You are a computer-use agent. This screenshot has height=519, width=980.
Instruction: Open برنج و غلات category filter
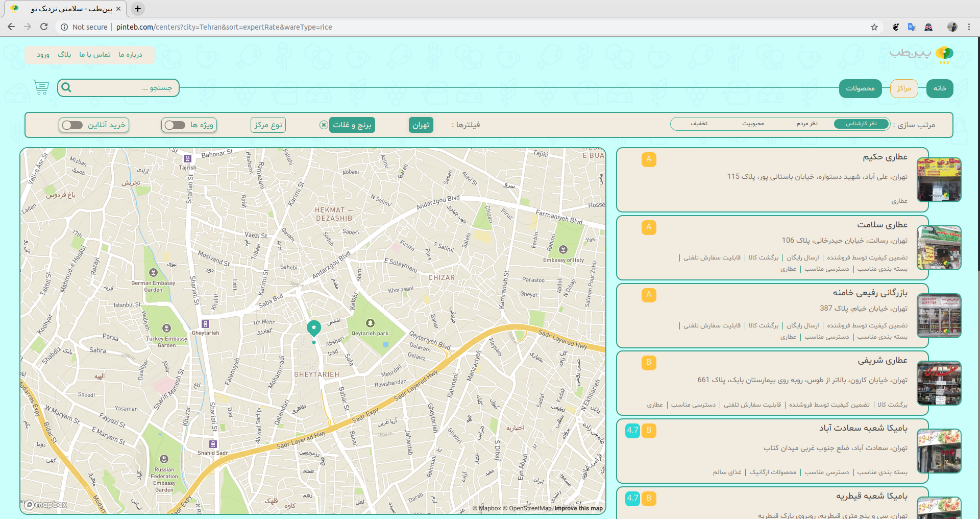coord(352,125)
